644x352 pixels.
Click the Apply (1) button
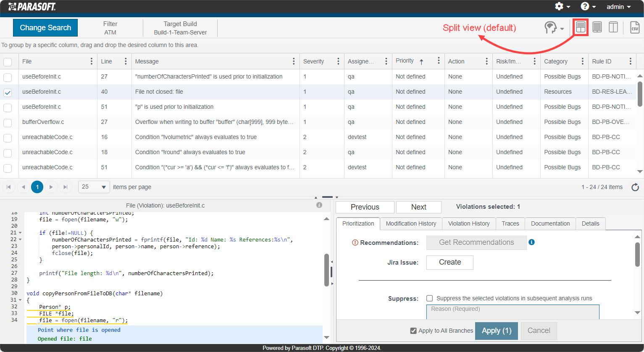point(497,331)
